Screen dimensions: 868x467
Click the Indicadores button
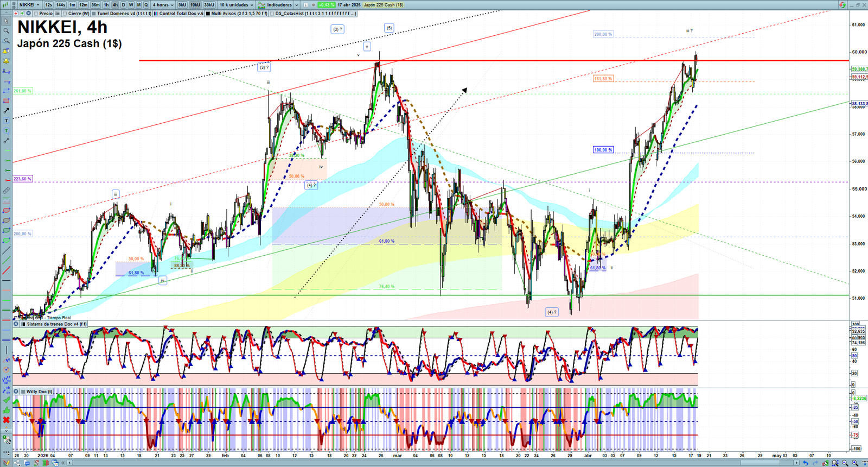click(278, 5)
